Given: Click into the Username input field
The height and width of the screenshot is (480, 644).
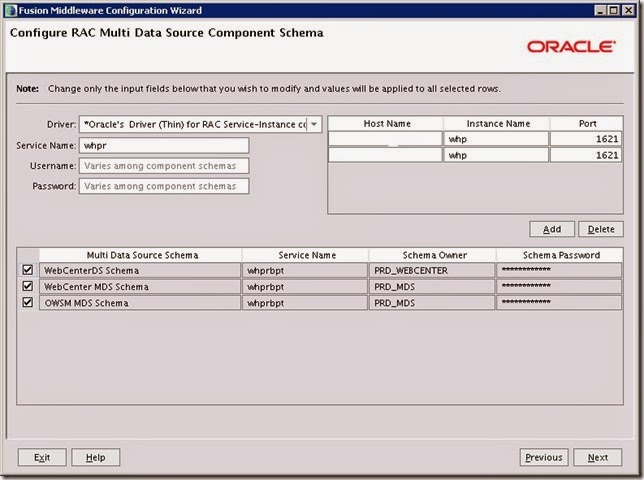Looking at the screenshot, I should pos(164,166).
